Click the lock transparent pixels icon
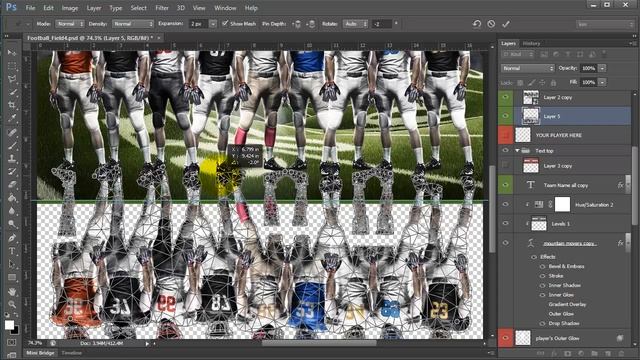 coord(520,82)
